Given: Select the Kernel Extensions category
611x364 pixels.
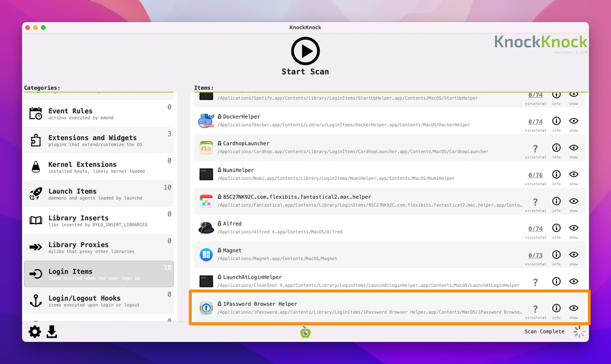Looking at the screenshot, I should [x=98, y=167].
